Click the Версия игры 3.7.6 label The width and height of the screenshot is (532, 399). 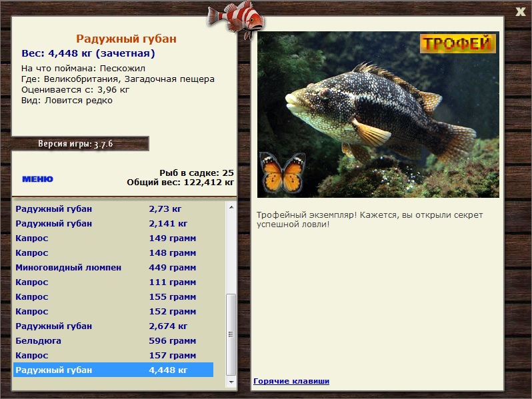point(75,144)
